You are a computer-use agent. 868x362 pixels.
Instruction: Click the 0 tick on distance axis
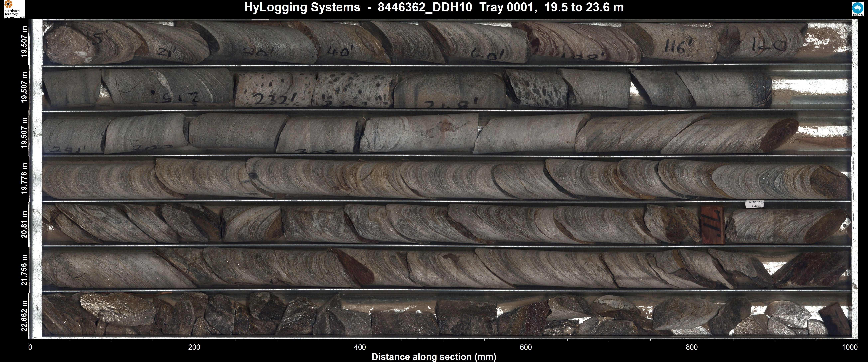click(30, 347)
